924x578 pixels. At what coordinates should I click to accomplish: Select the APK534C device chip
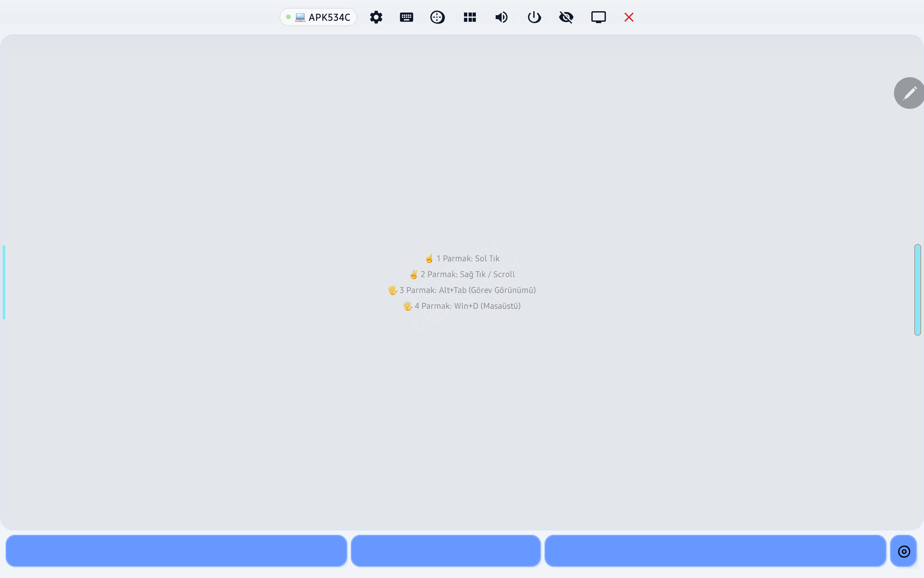click(x=318, y=17)
